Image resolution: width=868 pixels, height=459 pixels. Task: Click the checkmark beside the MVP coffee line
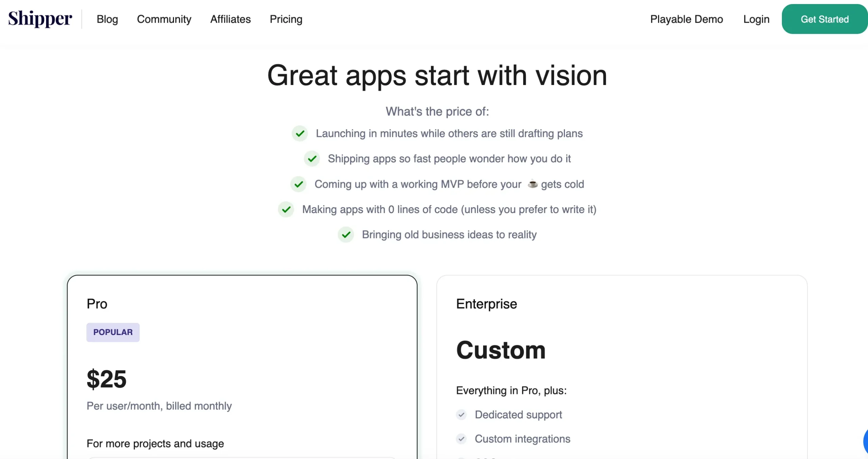point(298,184)
